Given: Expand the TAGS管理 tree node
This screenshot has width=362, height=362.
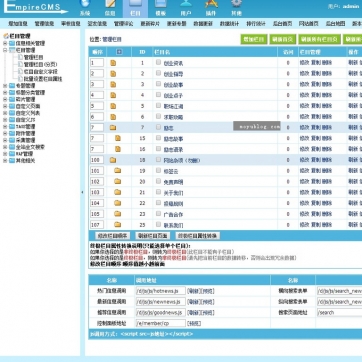Looking at the screenshot, I should (5, 126).
